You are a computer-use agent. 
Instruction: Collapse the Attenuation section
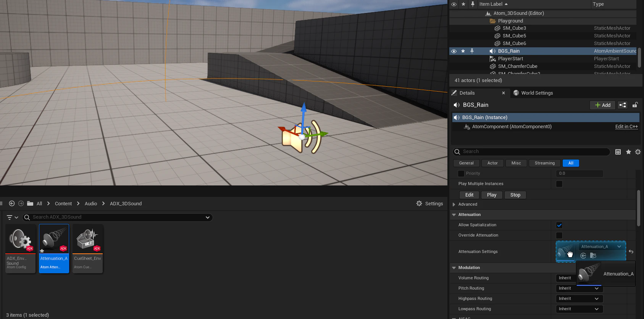coord(454,215)
